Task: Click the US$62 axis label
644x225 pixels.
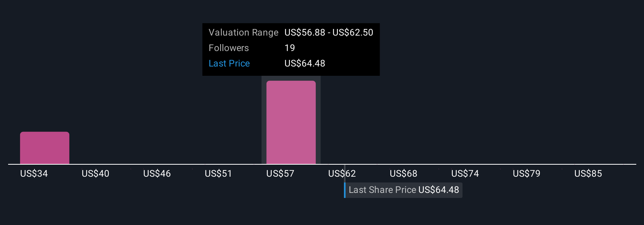Action: click(x=342, y=174)
